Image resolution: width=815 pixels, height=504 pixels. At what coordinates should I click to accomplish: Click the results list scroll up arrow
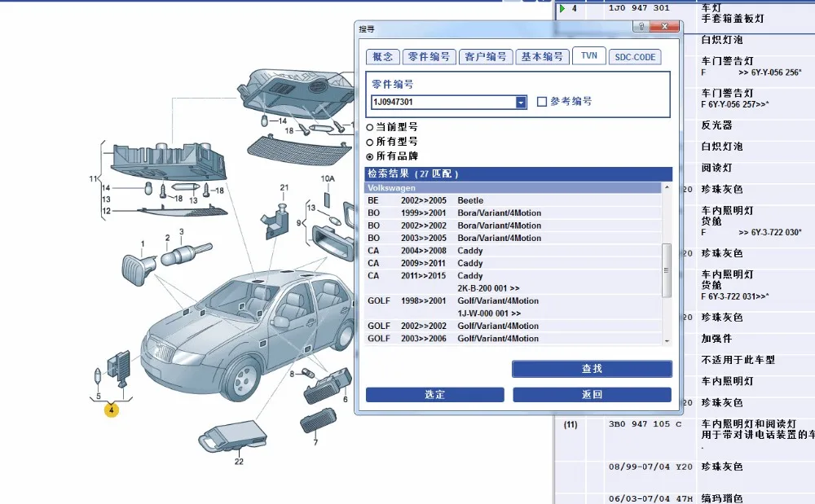coord(667,186)
